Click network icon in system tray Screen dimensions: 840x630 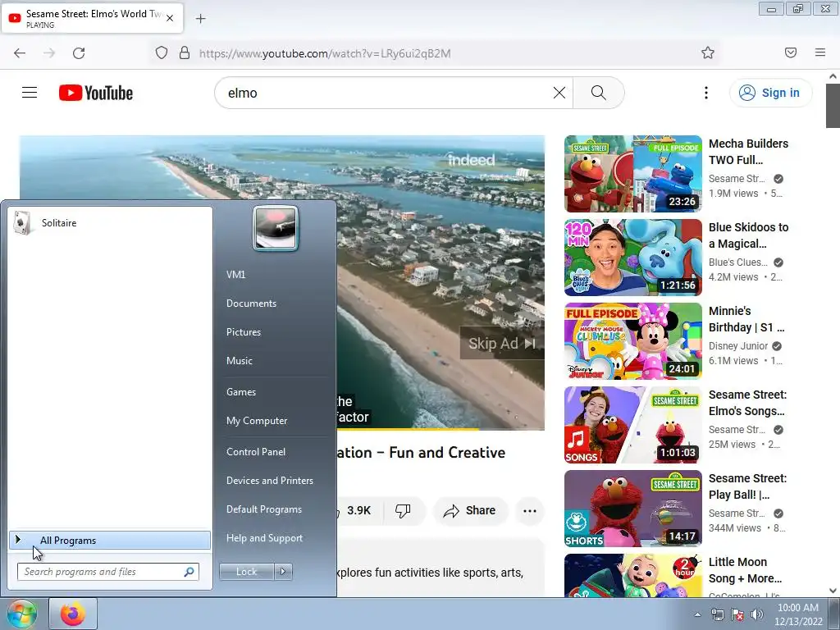pyautogui.click(x=717, y=615)
